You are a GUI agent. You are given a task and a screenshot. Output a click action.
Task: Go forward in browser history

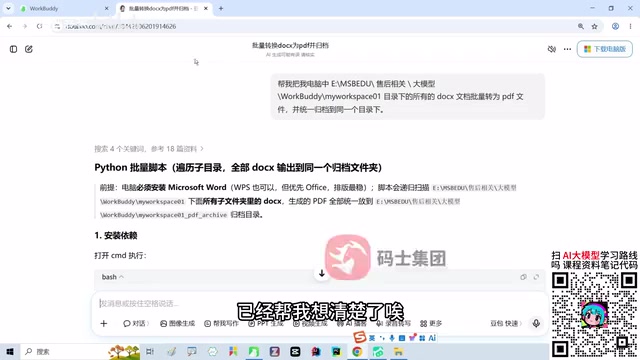[x=24, y=26]
